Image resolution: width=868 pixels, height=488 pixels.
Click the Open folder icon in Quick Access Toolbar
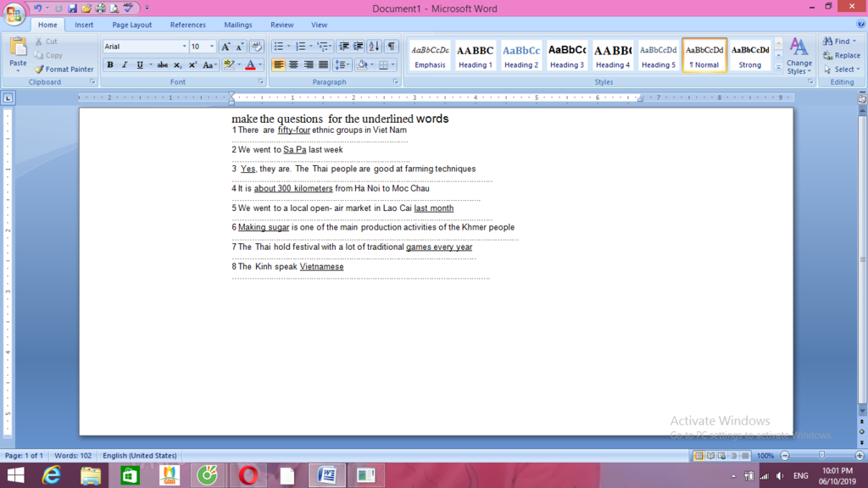[86, 8]
